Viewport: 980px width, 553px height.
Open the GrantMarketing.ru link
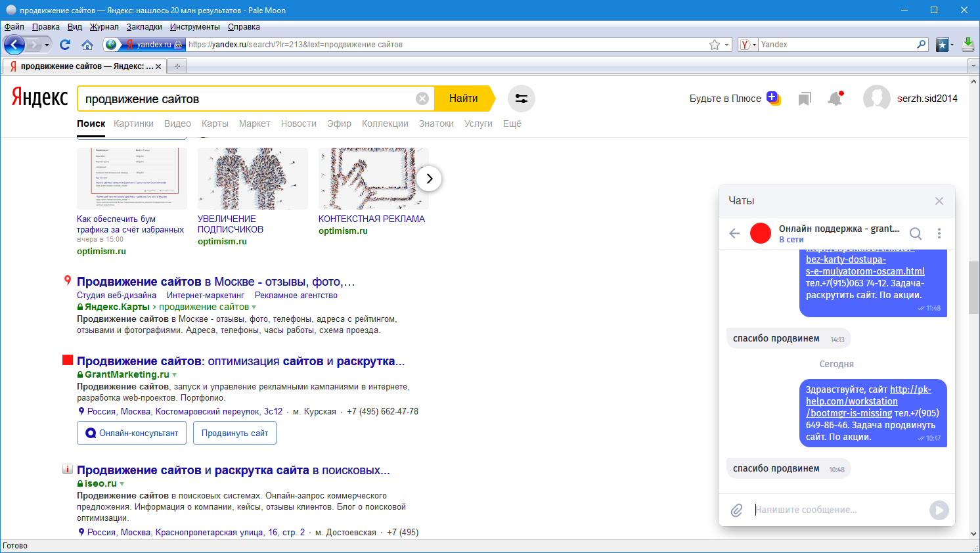tap(127, 374)
